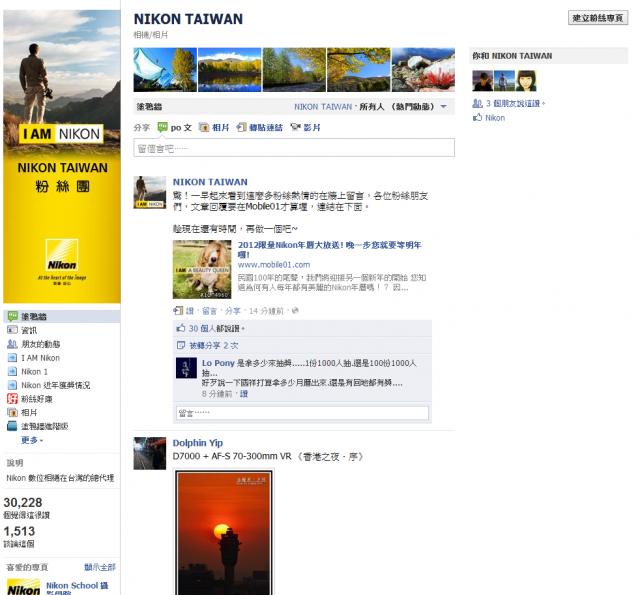Click the 留言 comment input field

[302, 413]
